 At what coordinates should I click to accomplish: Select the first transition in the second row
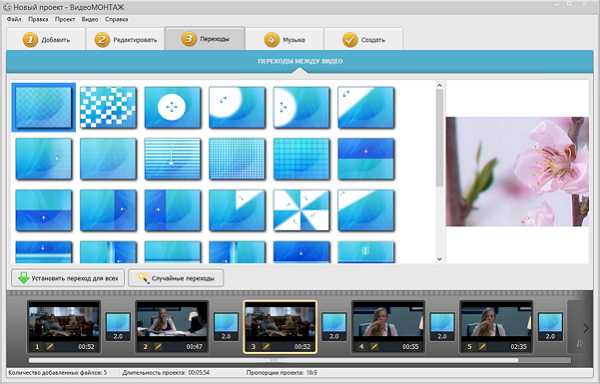44,159
